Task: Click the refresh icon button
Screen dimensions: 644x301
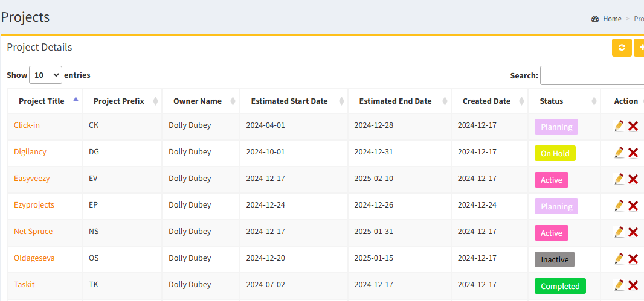Action: (622, 48)
